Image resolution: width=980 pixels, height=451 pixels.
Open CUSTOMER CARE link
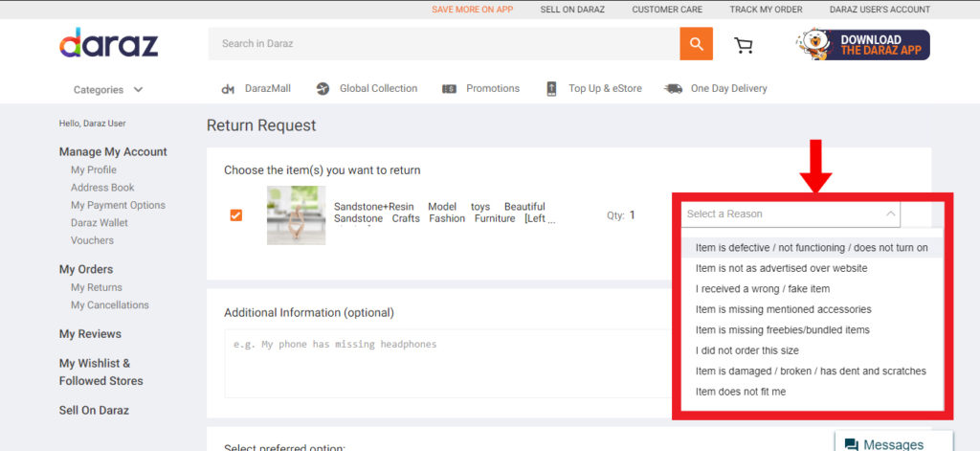point(667,10)
